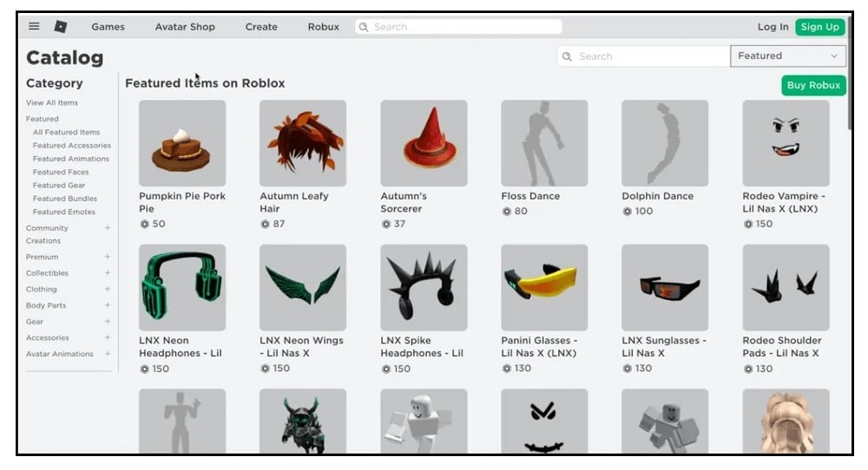This screenshot has width=868, height=470.
Task: Go to Roblox home via logo icon
Action: click(x=61, y=26)
